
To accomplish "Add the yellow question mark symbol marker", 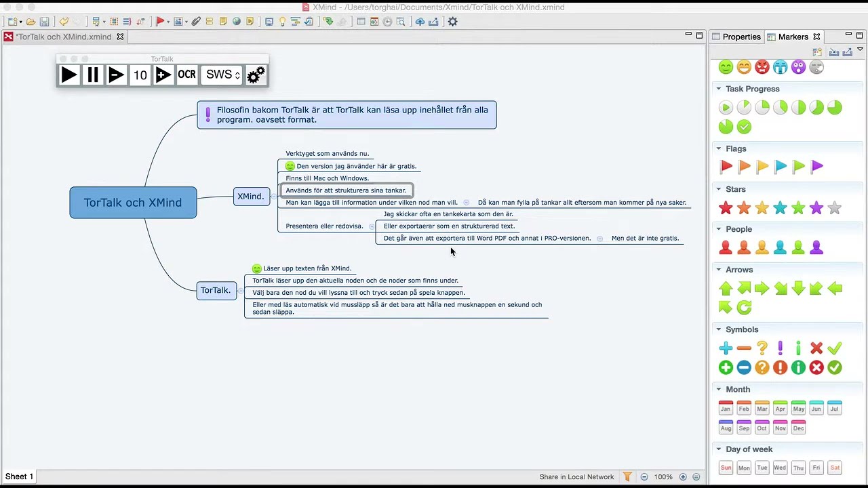I will pos(762,348).
